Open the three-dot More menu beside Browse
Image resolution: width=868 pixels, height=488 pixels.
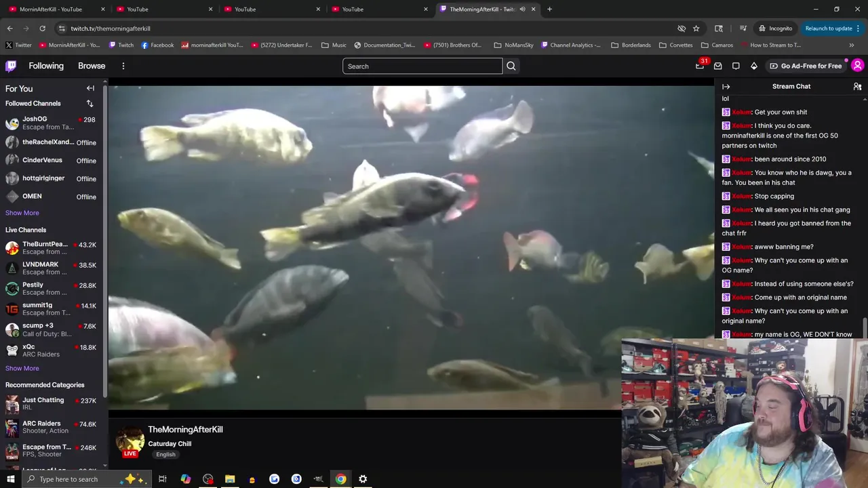tap(123, 66)
